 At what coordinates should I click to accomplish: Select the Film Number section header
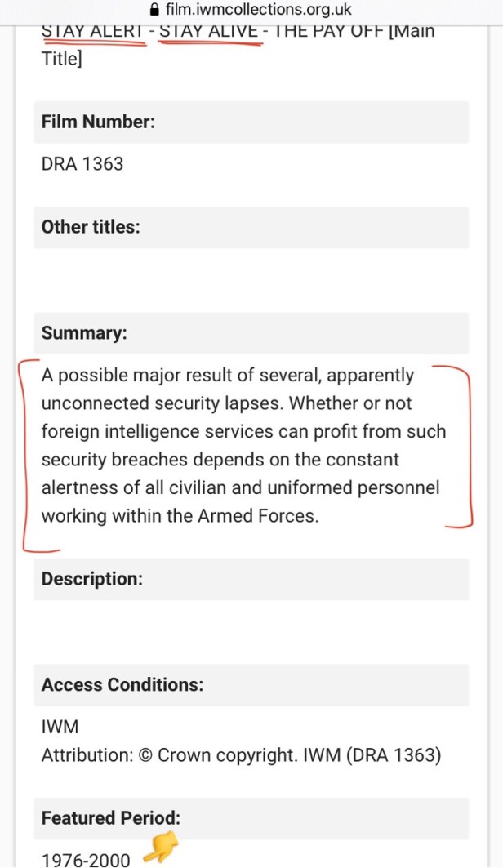(x=98, y=122)
